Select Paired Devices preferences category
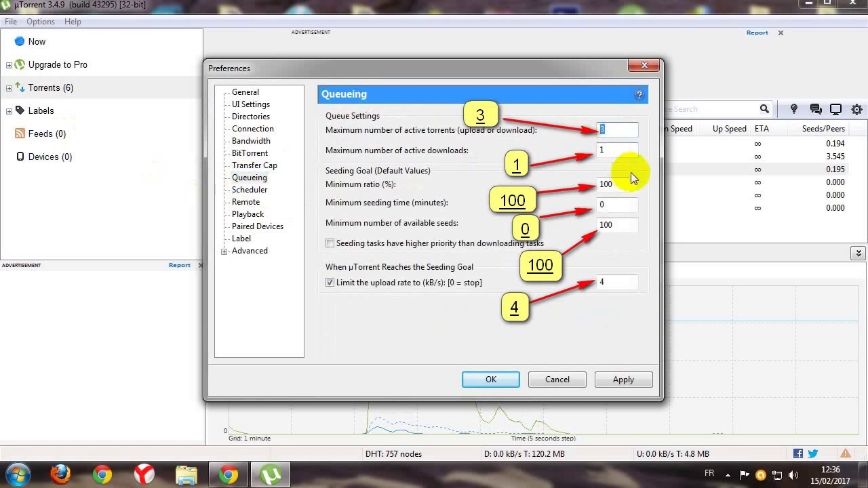The image size is (868, 488). [x=258, y=226]
